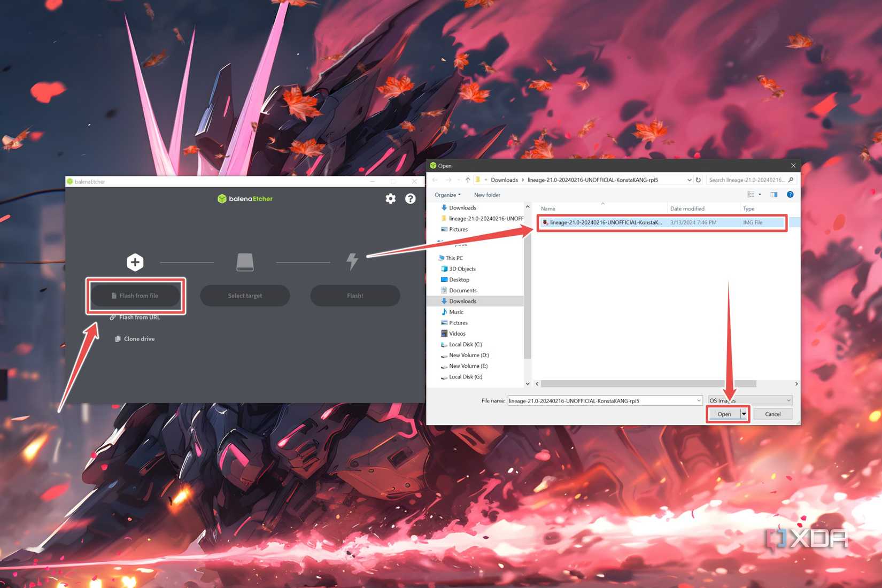Select Videos in navigation pane
The width and height of the screenshot is (882, 588).
click(x=453, y=334)
